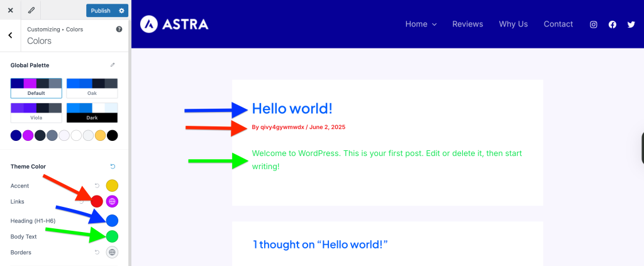Open the Reviews menu item

click(467, 25)
